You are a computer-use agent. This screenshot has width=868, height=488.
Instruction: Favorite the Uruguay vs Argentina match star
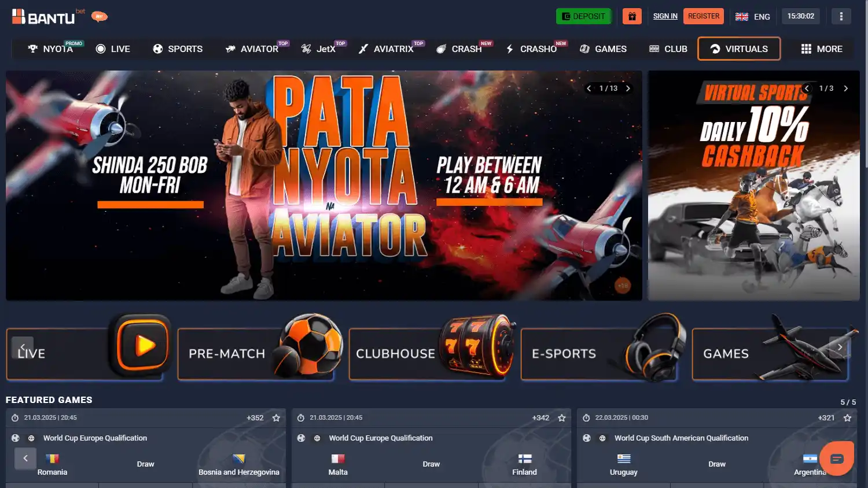point(847,417)
